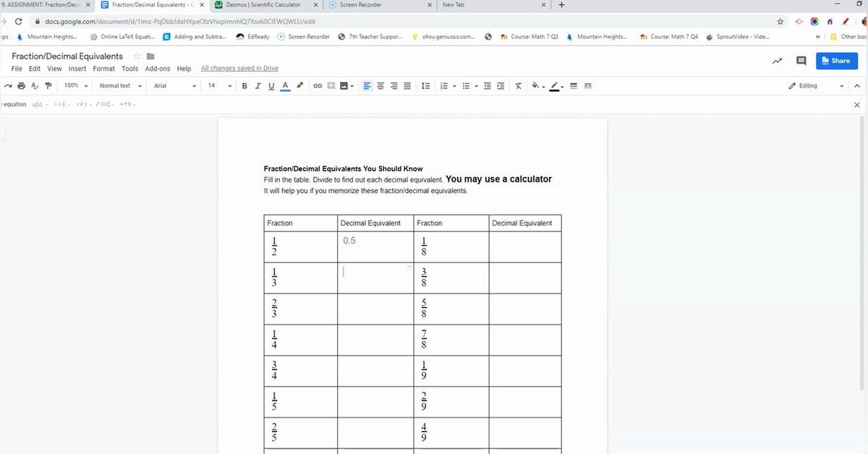868x454 pixels.
Task: Open the highlight color tool
Action: coord(299,86)
